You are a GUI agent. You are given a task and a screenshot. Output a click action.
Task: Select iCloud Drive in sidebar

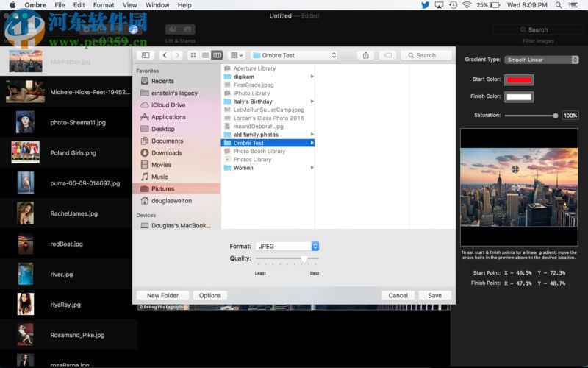point(176,105)
